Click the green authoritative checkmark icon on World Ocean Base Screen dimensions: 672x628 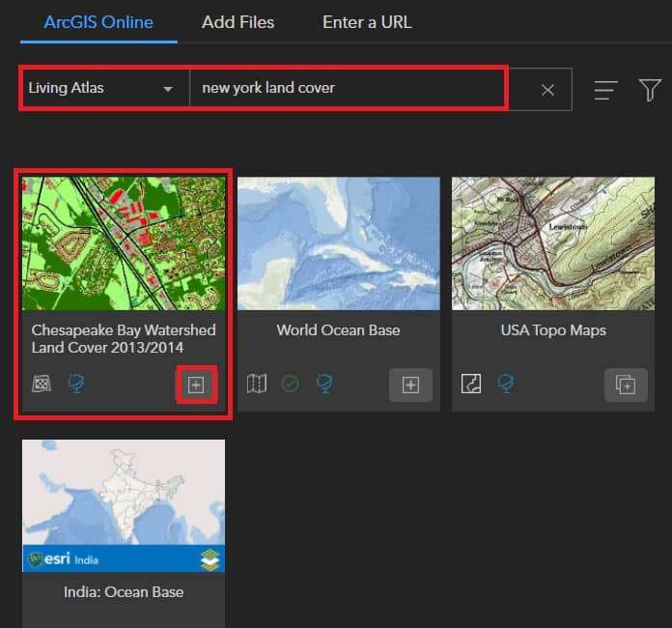(291, 384)
